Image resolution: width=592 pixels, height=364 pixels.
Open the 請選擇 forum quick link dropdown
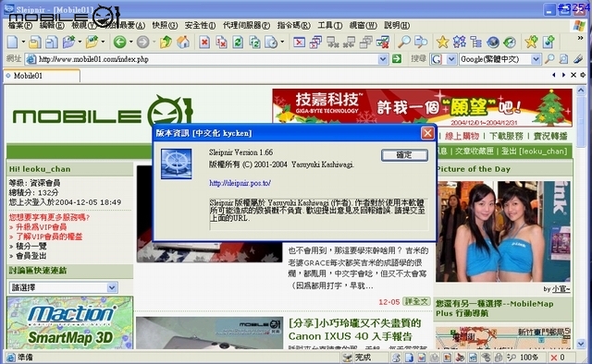click(x=111, y=287)
